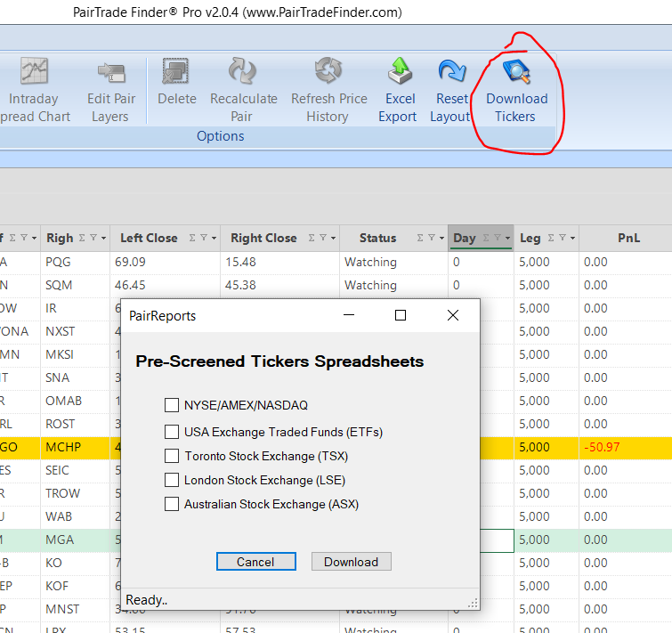Click filter funnel icon in Righ column
Image resolution: width=672 pixels, height=633 pixels.
click(x=93, y=238)
